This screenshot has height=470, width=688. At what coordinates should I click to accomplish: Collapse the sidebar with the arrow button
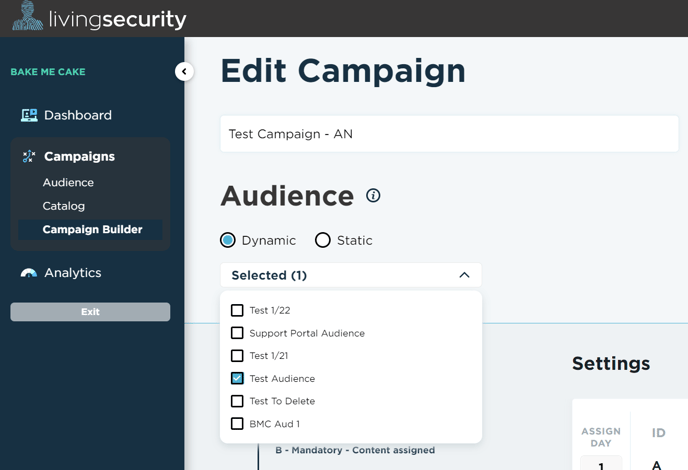tap(184, 72)
